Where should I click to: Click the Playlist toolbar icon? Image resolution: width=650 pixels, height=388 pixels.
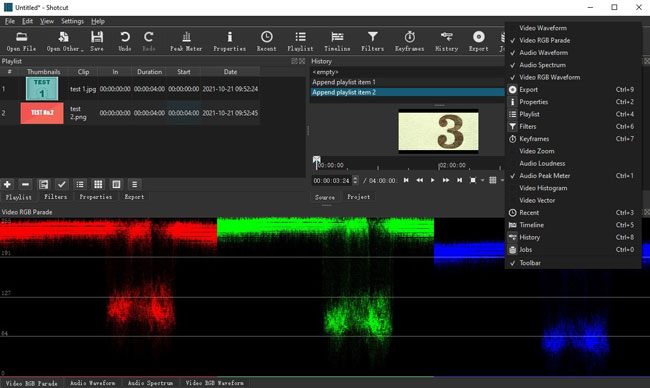coord(301,41)
